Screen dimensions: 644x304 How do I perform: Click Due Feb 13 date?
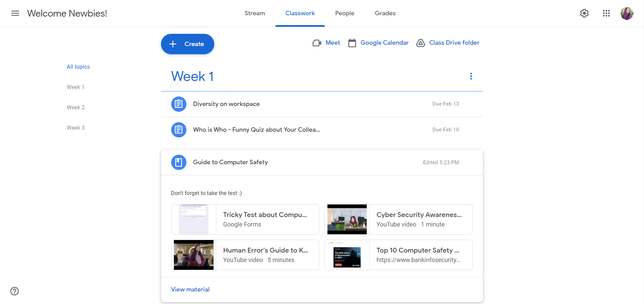coord(446,104)
